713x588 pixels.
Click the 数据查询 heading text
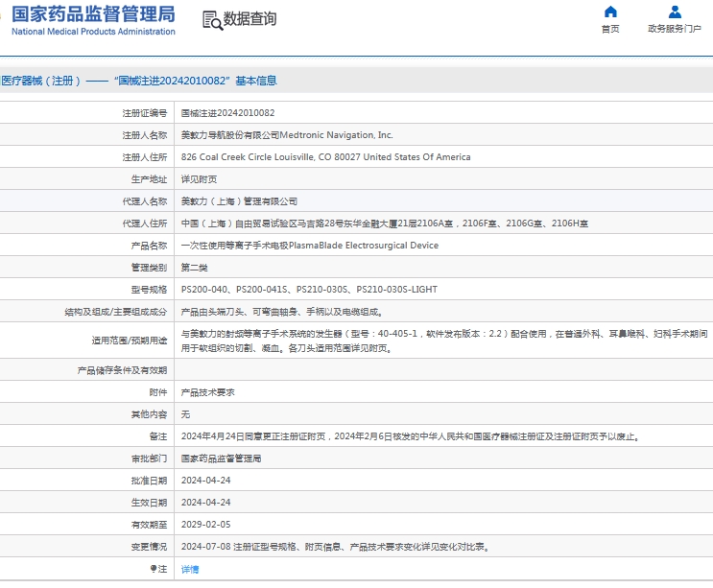(x=250, y=19)
